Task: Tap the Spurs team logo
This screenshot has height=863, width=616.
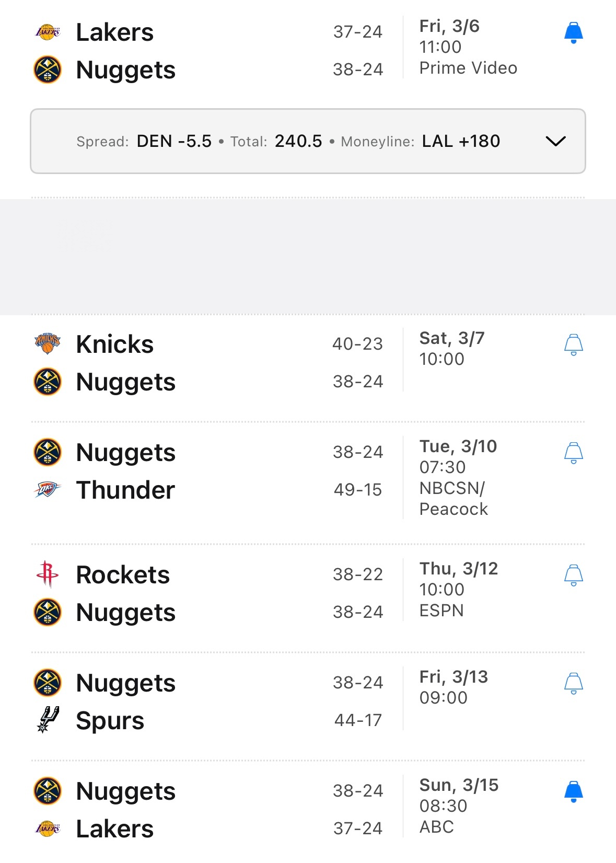Action: (x=48, y=720)
